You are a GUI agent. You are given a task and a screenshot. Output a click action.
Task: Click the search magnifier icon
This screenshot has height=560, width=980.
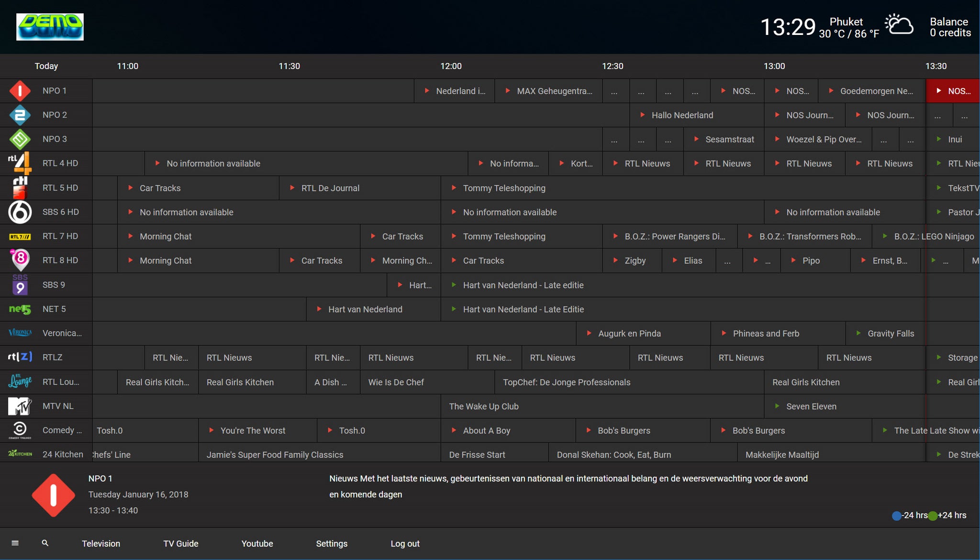(x=45, y=543)
